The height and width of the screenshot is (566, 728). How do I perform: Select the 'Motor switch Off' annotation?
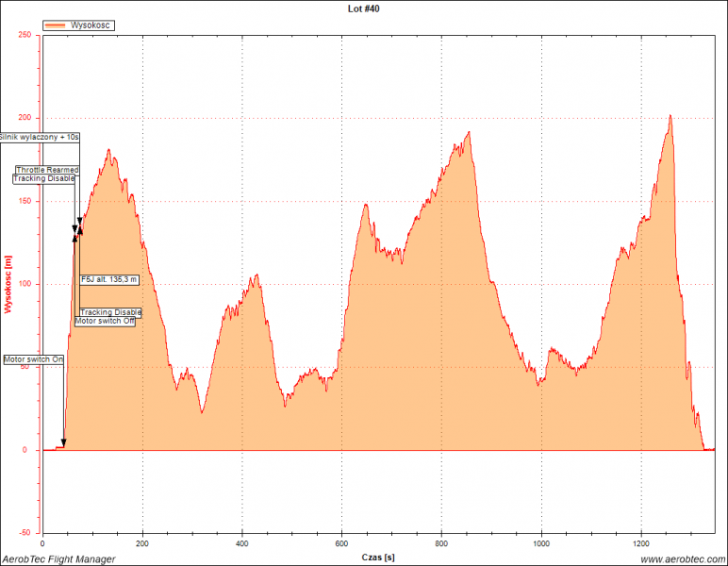tap(105, 321)
